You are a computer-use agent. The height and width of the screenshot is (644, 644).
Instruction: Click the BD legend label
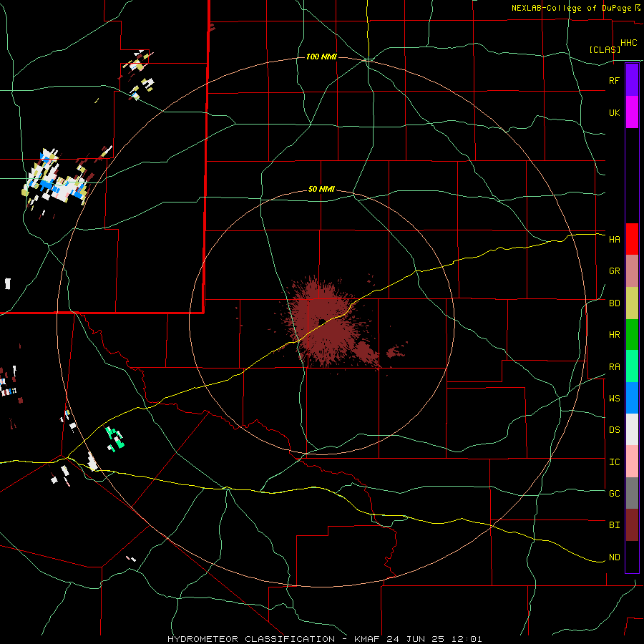[614, 303]
